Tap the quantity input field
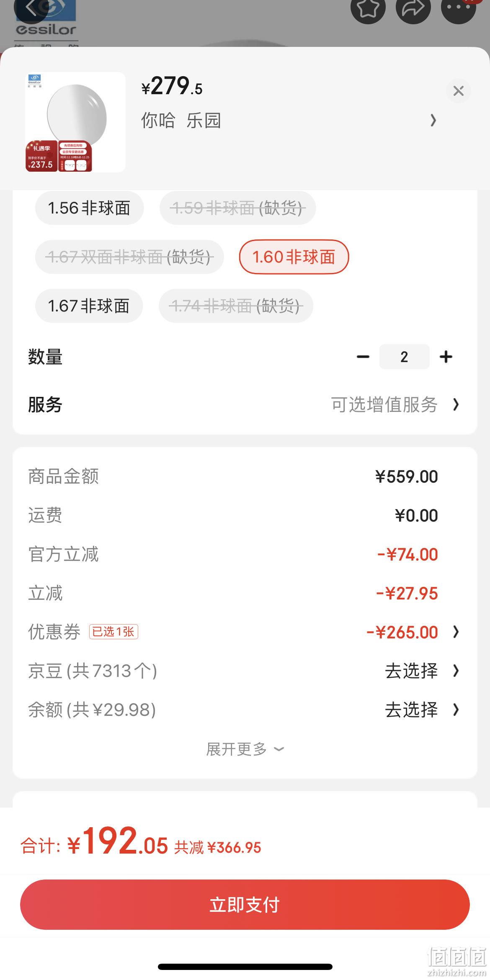 tap(404, 357)
